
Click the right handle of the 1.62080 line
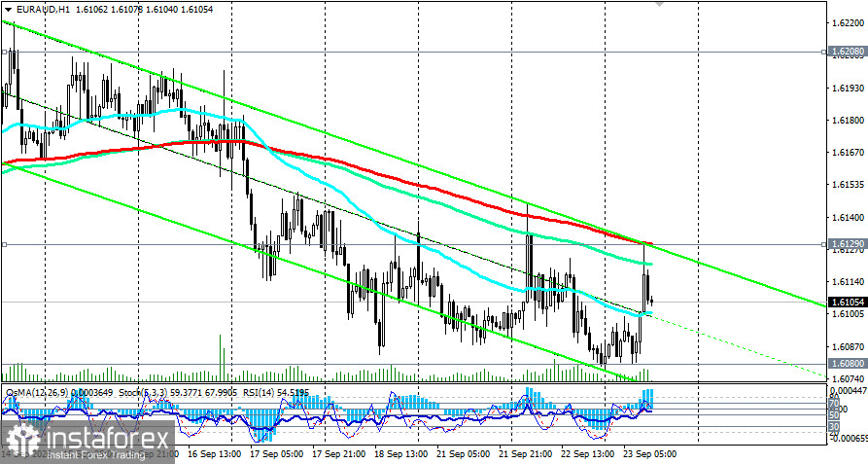[x=825, y=53]
